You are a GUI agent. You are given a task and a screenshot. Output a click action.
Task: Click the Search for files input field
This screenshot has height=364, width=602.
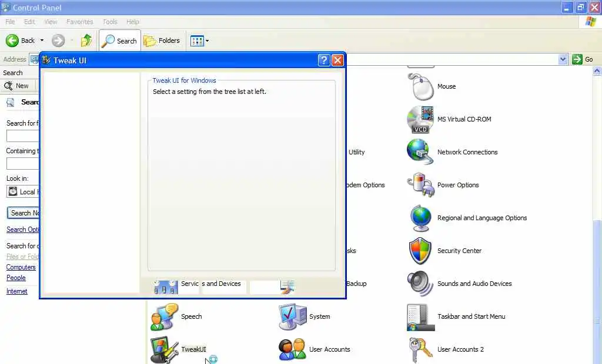point(23,136)
